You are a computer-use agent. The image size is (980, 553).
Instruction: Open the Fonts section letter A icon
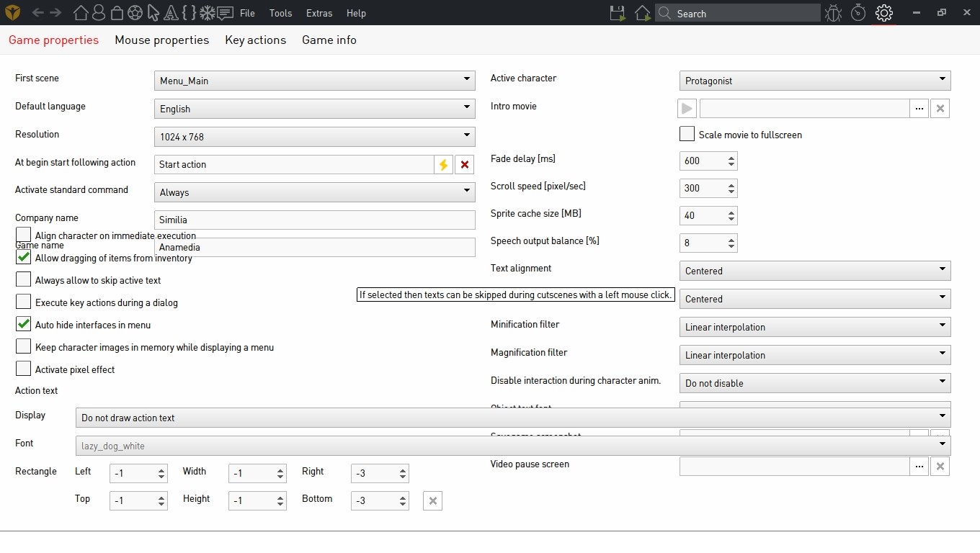(x=171, y=13)
